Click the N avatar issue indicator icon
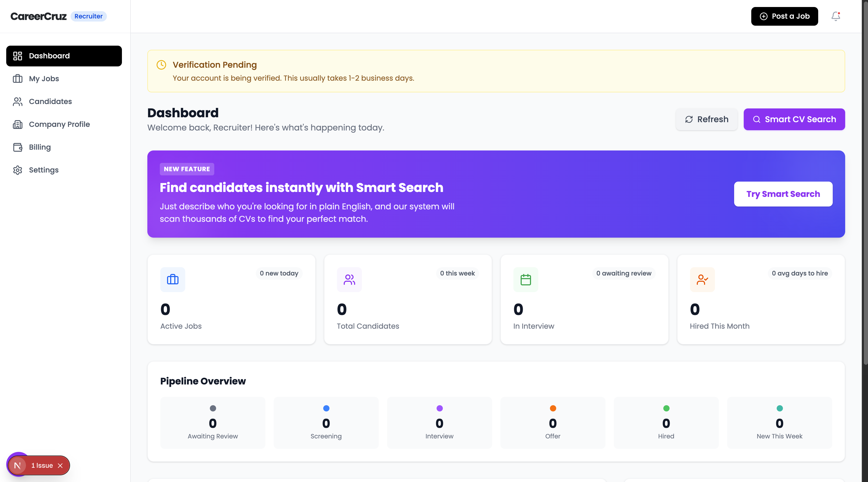 18,465
